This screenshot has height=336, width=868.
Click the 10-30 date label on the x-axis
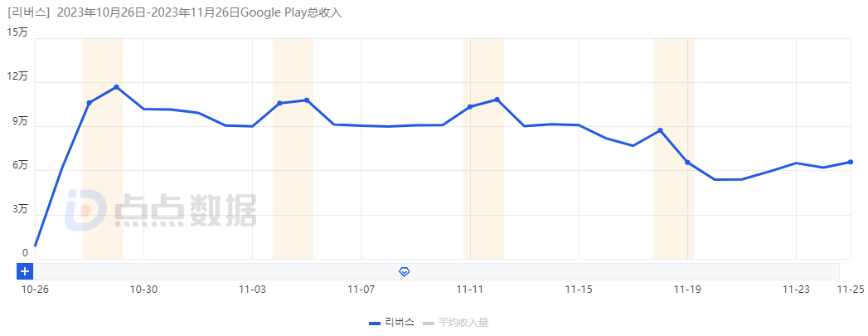click(x=143, y=290)
